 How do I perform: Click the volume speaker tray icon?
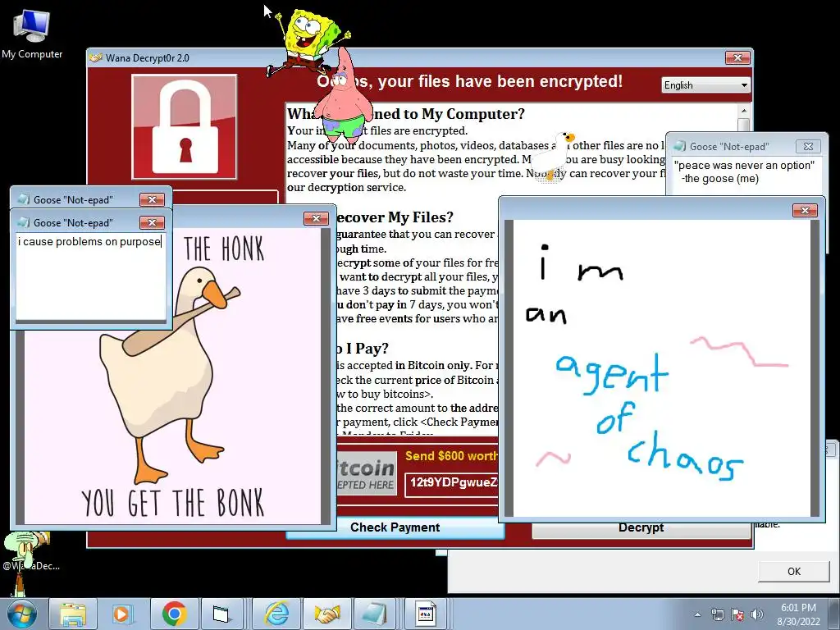[757, 614]
